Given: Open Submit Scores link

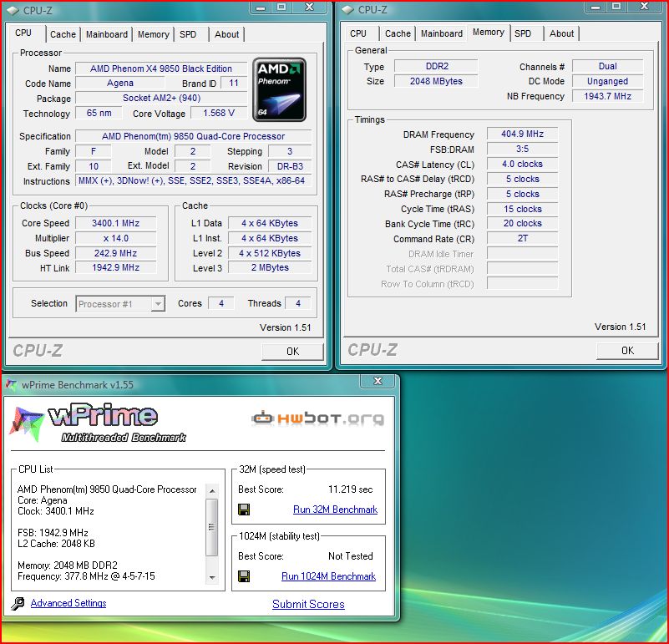Looking at the screenshot, I should pos(308,604).
